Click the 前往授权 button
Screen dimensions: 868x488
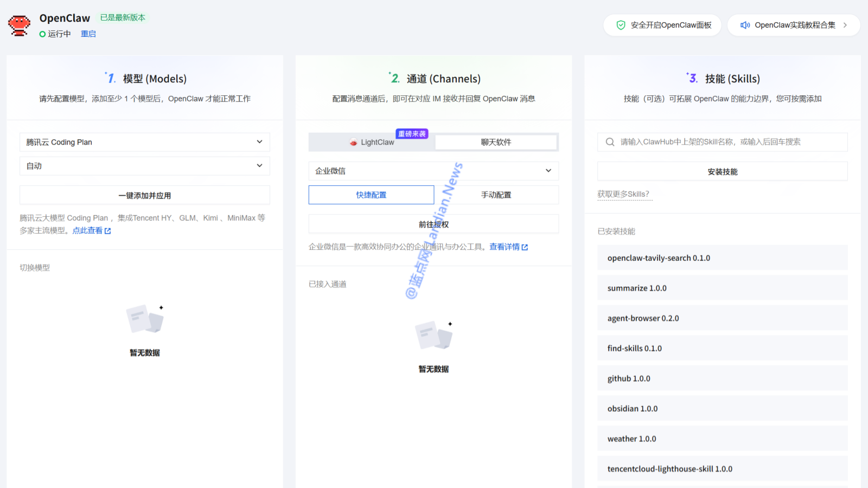point(433,224)
